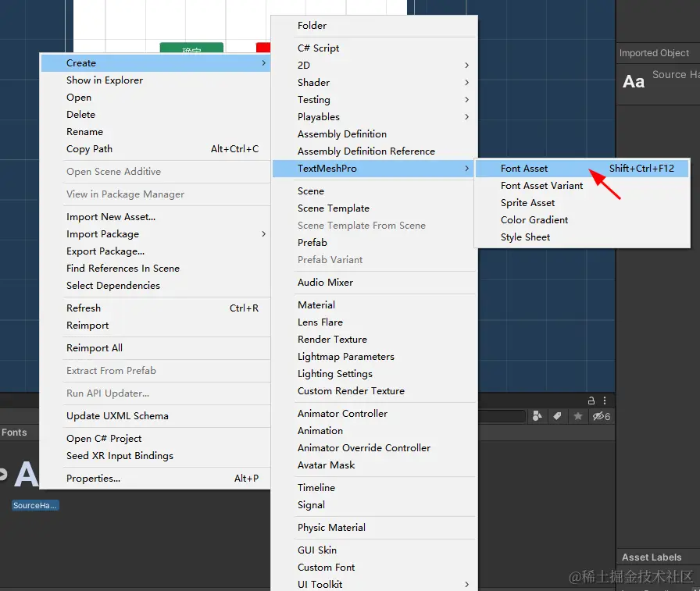Create an Audio Mixer
700x591 pixels.
click(x=374, y=283)
